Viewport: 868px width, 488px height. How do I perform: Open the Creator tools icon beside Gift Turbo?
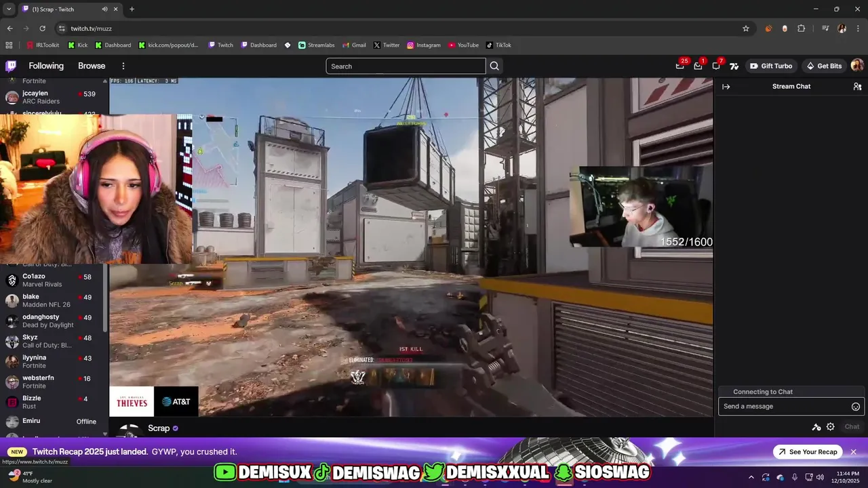pyautogui.click(x=734, y=66)
